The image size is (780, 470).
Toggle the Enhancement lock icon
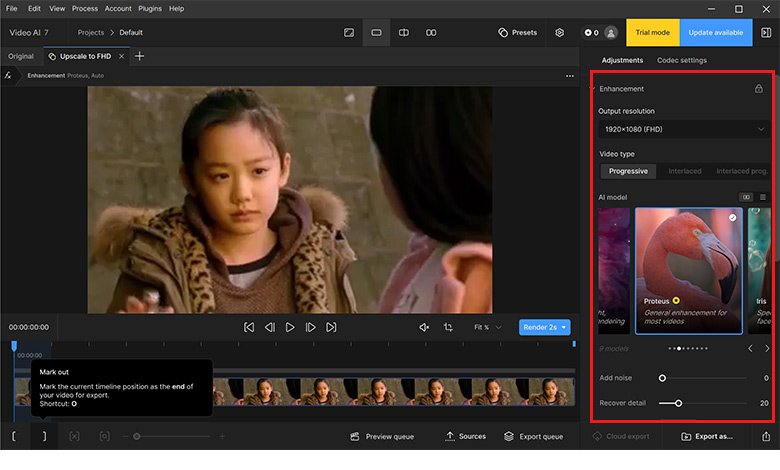(758, 89)
